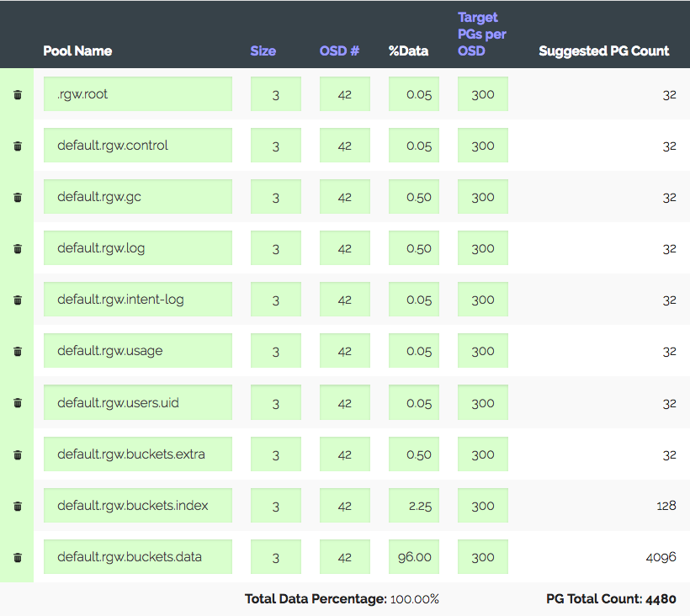Click %Data field for default.rgw.buckets.data
The image size is (690, 616).
(414, 557)
